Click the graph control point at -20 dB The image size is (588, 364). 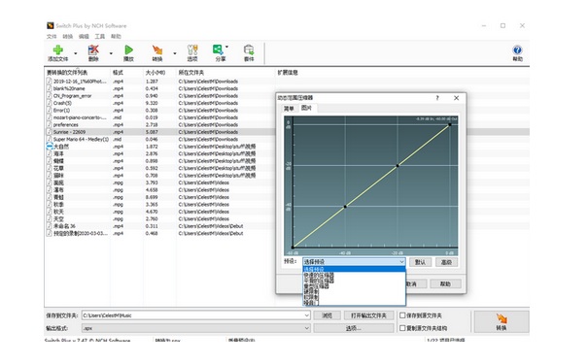pos(398,165)
